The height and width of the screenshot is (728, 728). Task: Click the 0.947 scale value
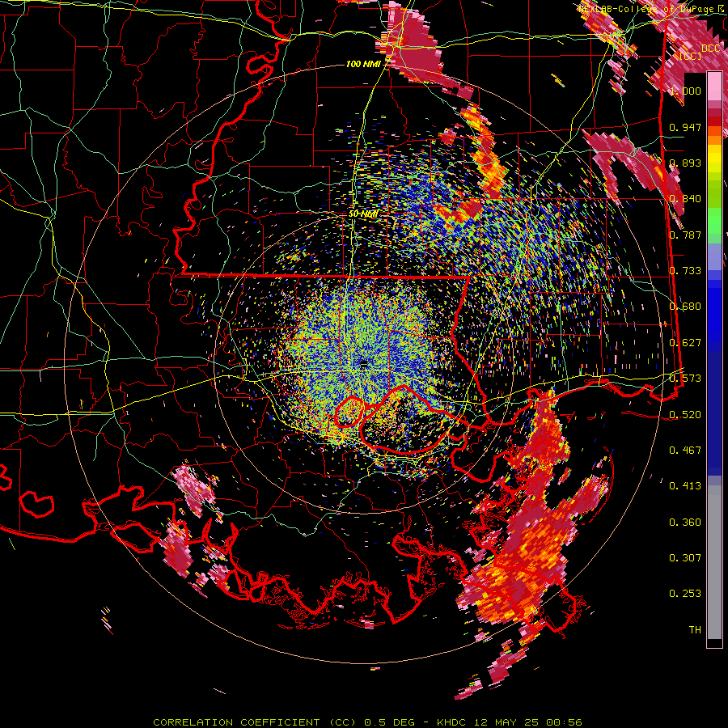tap(685, 127)
